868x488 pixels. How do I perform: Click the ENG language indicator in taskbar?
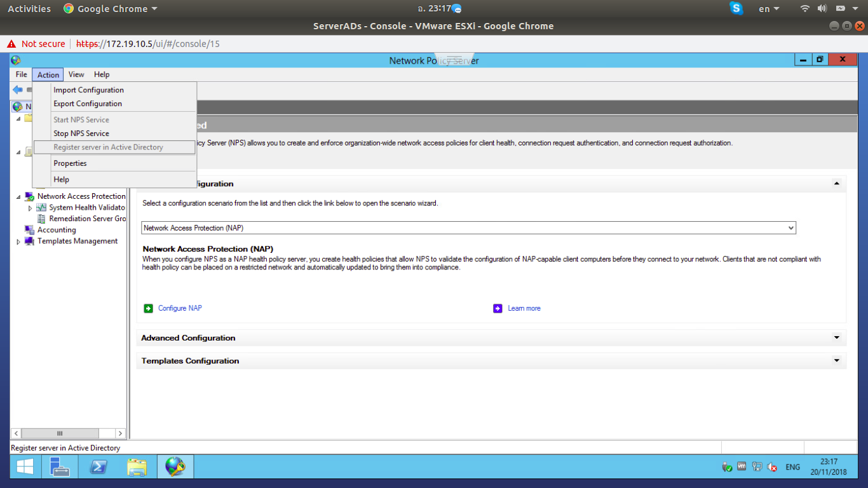pyautogui.click(x=792, y=467)
